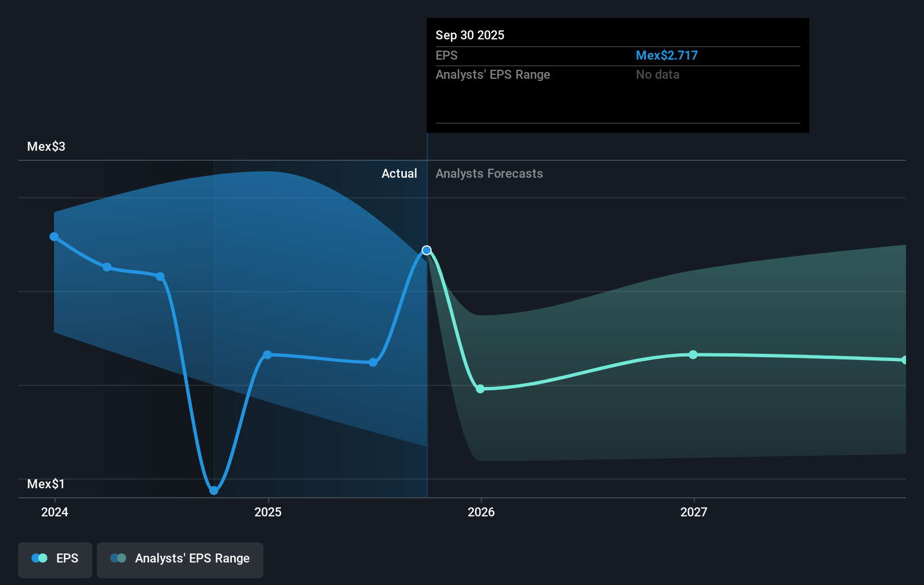Click the EPS data point at 2025 start
This screenshot has width=924, height=585.
click(x=267, y=355)
